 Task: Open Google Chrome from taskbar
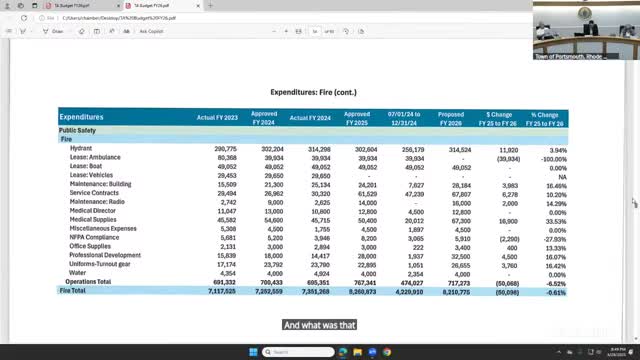387,352
